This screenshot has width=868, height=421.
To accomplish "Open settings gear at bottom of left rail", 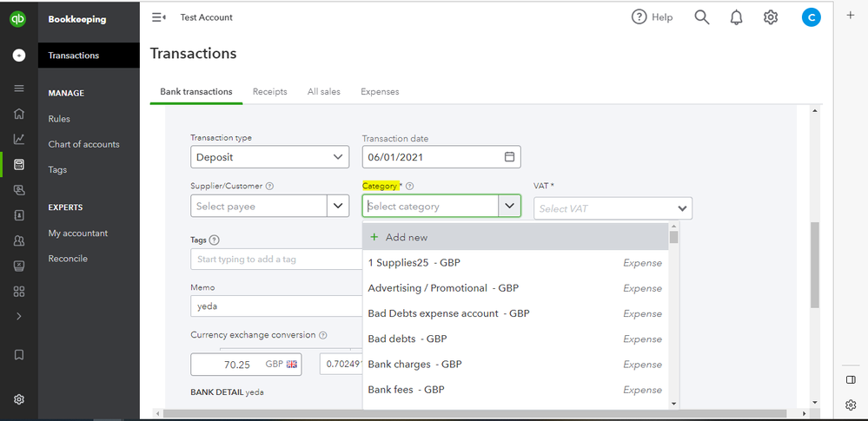I will point(19,399).
